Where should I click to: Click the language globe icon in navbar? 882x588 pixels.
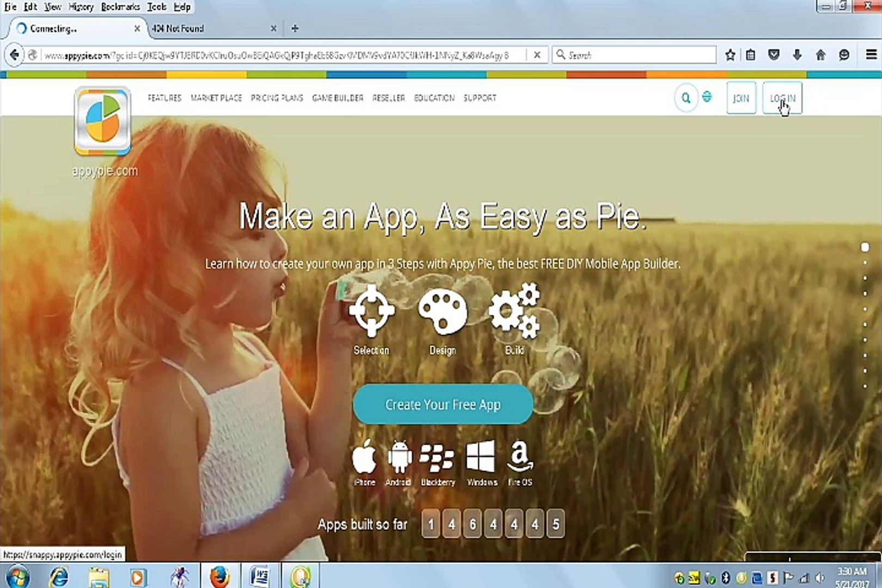[x=707, y=98]
